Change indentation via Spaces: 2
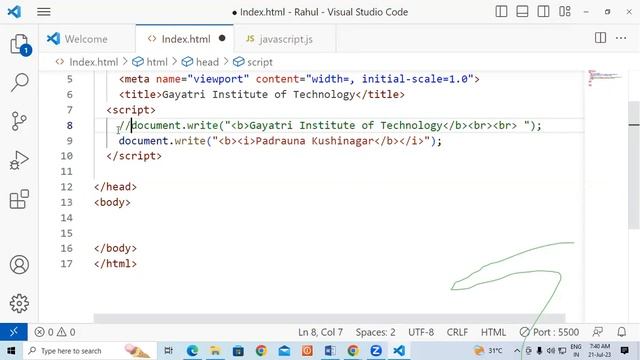The image size is (640, 360). click(375, 332)
